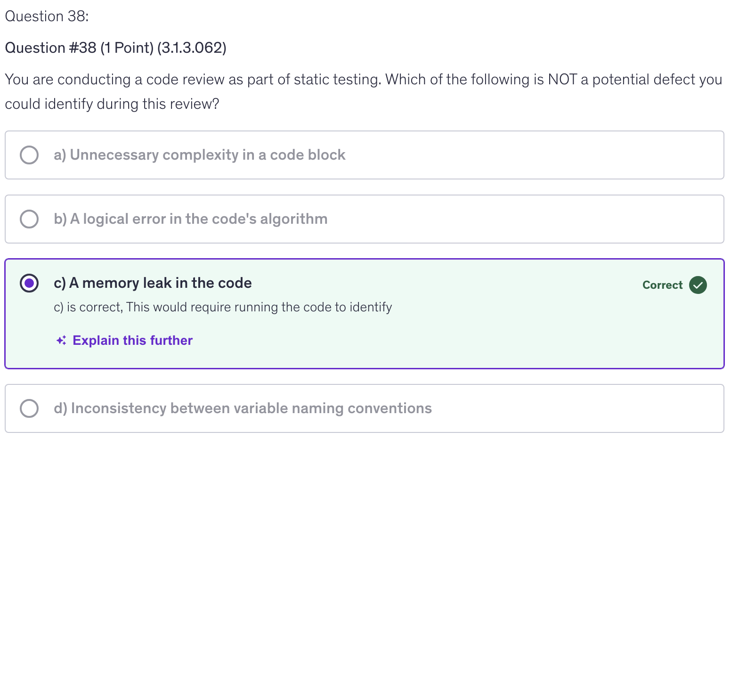The image size is (731, 700).
Task: Click the Correct status label
Action: coord(662,285)
